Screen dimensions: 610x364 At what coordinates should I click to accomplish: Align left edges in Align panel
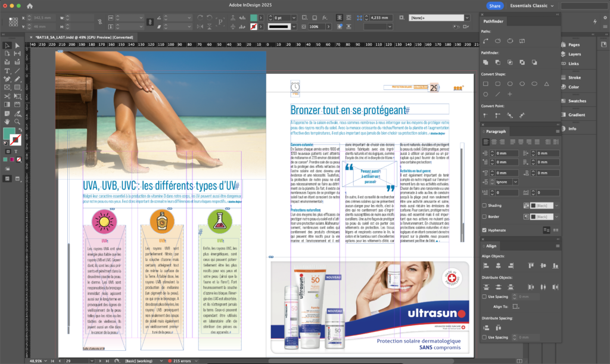click(486, 265)
